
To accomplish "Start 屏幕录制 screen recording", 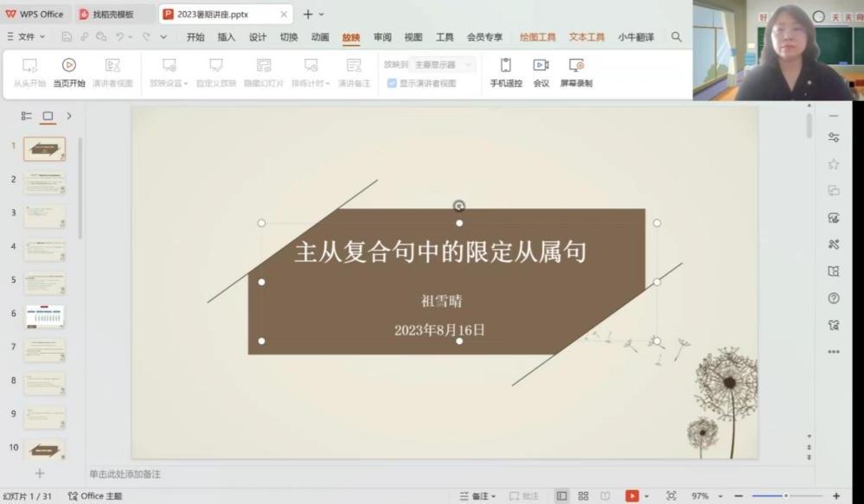I will [x=576, y=72].
